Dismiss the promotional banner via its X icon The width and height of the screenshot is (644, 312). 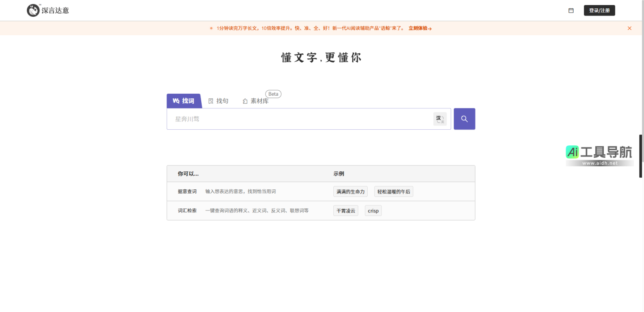(629, 28)
